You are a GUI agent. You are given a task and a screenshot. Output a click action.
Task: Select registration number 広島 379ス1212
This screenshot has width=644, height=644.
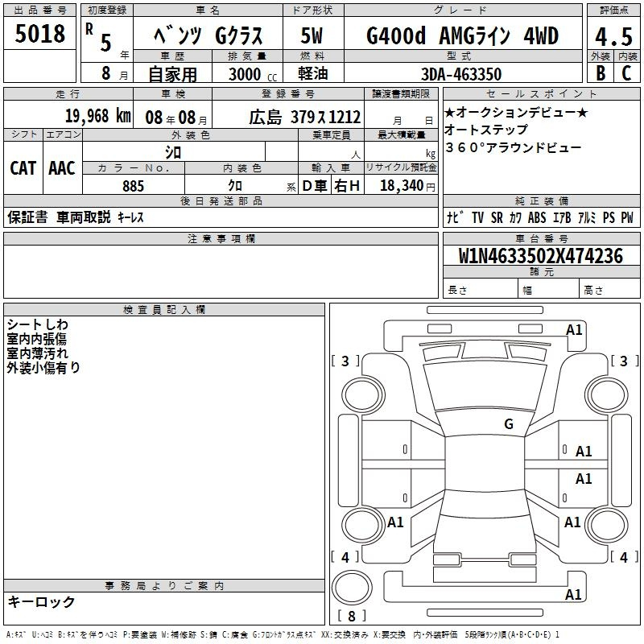coord(305,118)
